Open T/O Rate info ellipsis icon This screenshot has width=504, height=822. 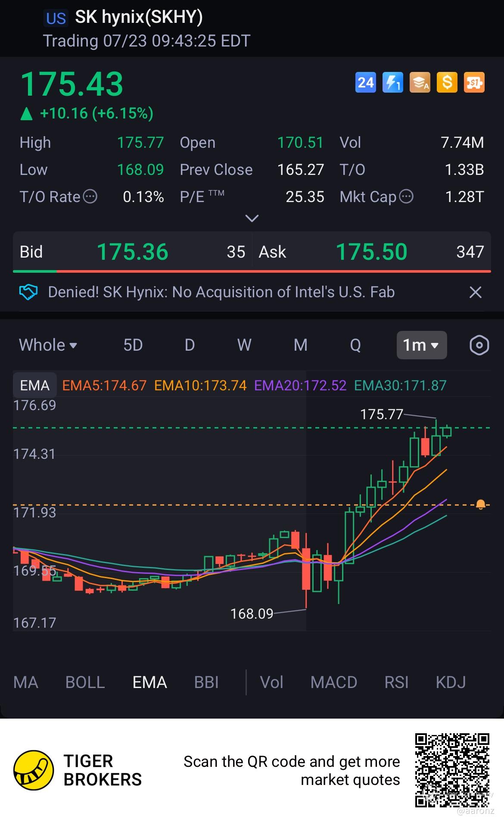90,196
